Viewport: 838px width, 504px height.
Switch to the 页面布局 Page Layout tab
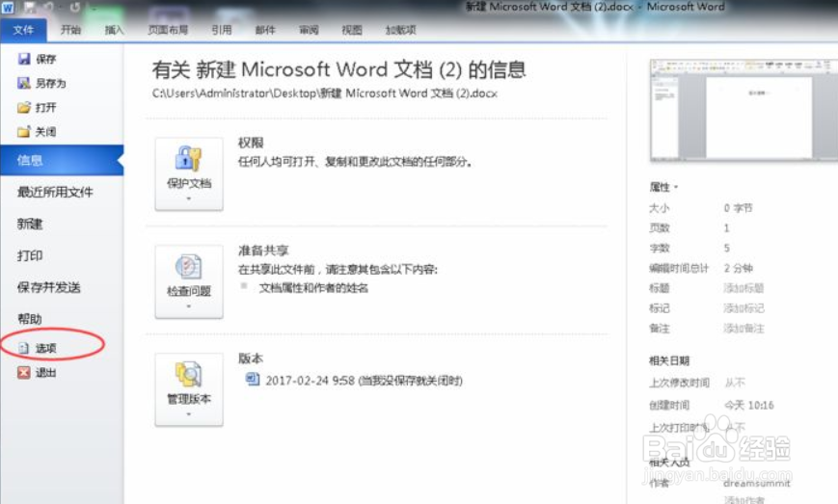point(168,30)
